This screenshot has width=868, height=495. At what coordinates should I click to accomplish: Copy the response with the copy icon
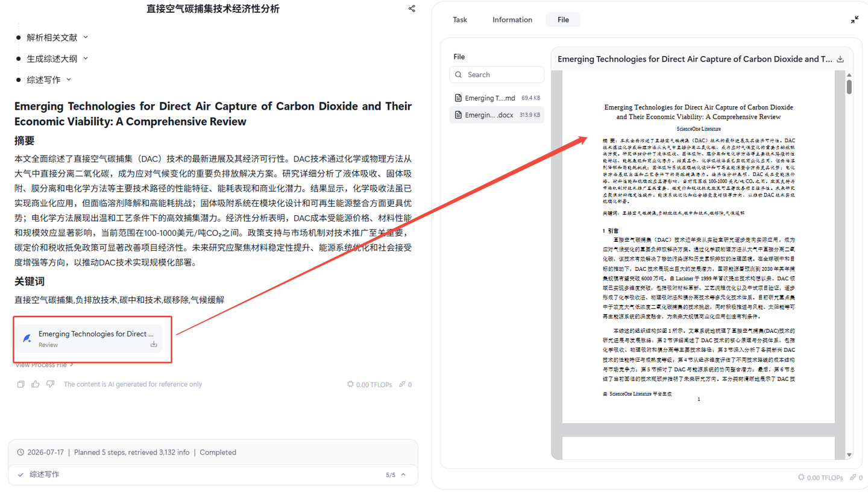[x=21, y=384]
